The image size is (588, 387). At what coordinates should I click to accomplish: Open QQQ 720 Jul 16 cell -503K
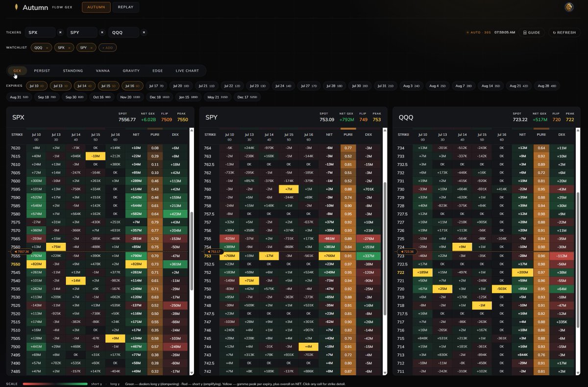point(501,289)
